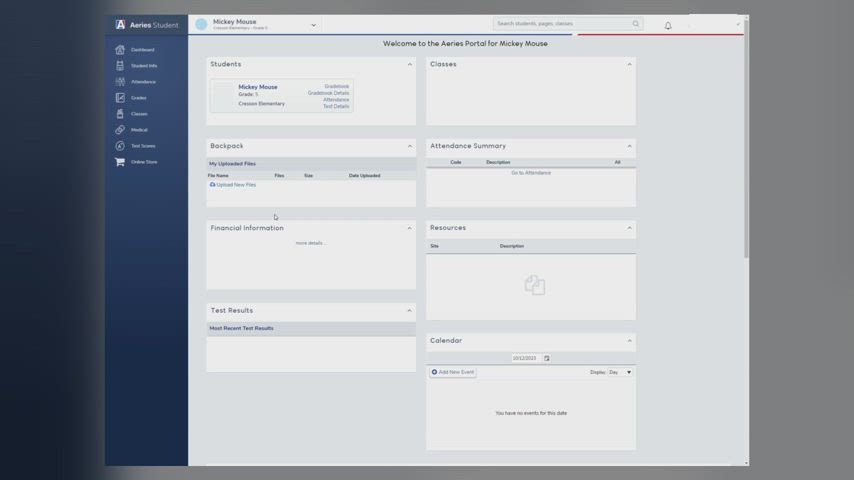This screenshot has width=854, height=480.
Task: Open the Dashboard sidebar icon
Action: click(x=120, y=50)
